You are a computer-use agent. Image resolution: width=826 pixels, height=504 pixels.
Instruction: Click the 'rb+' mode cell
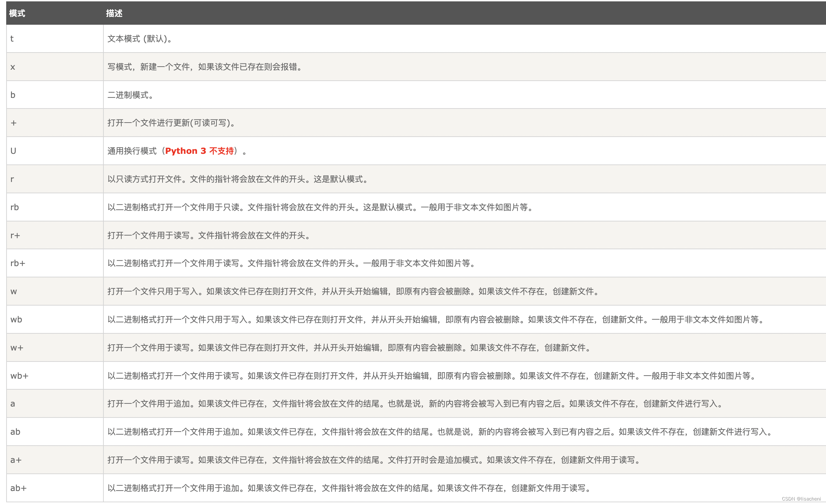click(18, 263)
